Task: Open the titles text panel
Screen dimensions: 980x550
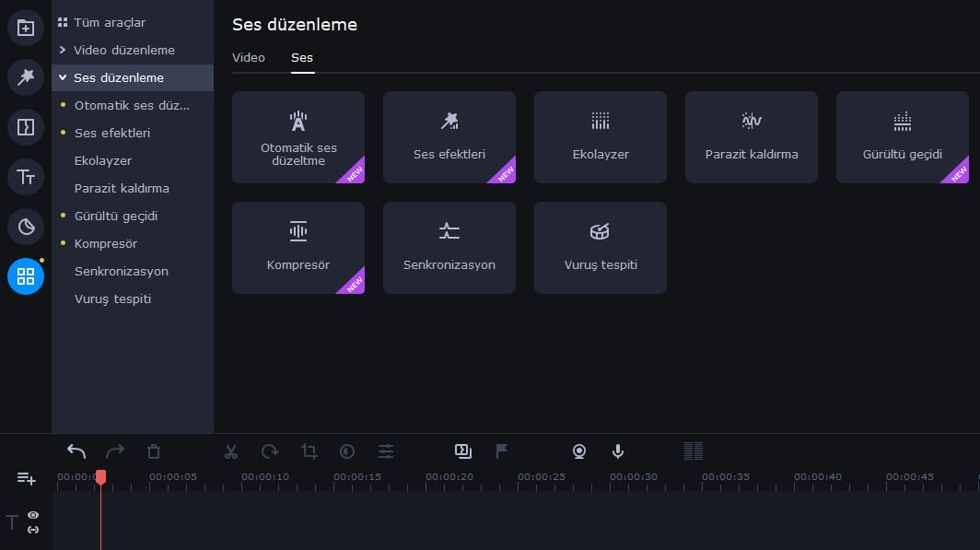Action: tap(26, 177)
